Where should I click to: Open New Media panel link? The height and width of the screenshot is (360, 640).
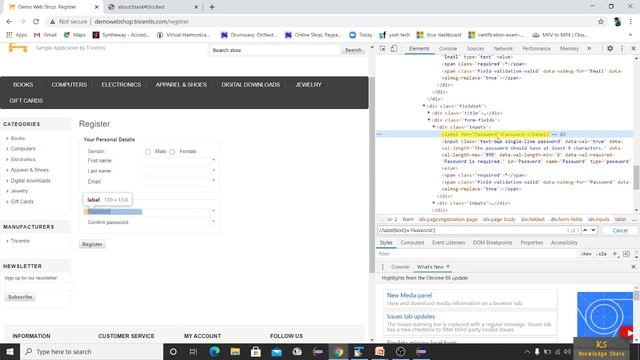[x=409, y=295]
